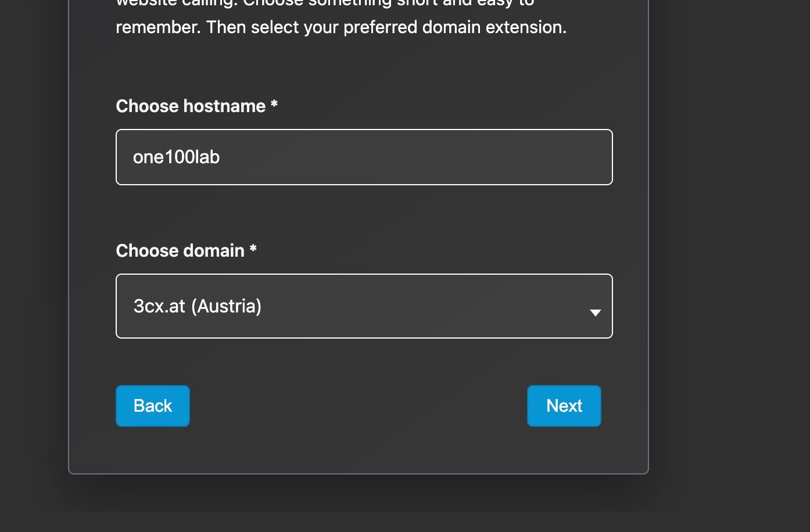Screen dimensions: 810x532
Task: Select the '3cx.at (Austria)' domain value
Action: (198, 306)
